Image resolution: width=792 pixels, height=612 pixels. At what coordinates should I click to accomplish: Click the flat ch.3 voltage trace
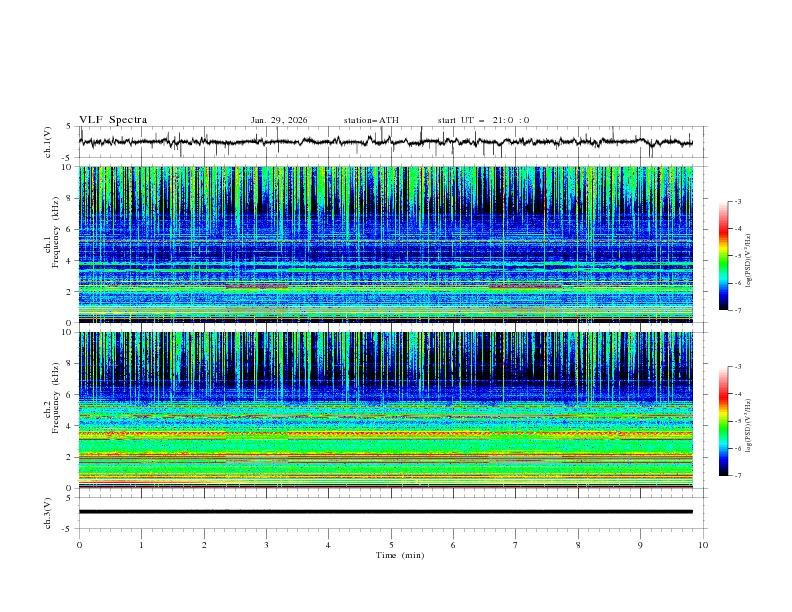pos(385,512)
